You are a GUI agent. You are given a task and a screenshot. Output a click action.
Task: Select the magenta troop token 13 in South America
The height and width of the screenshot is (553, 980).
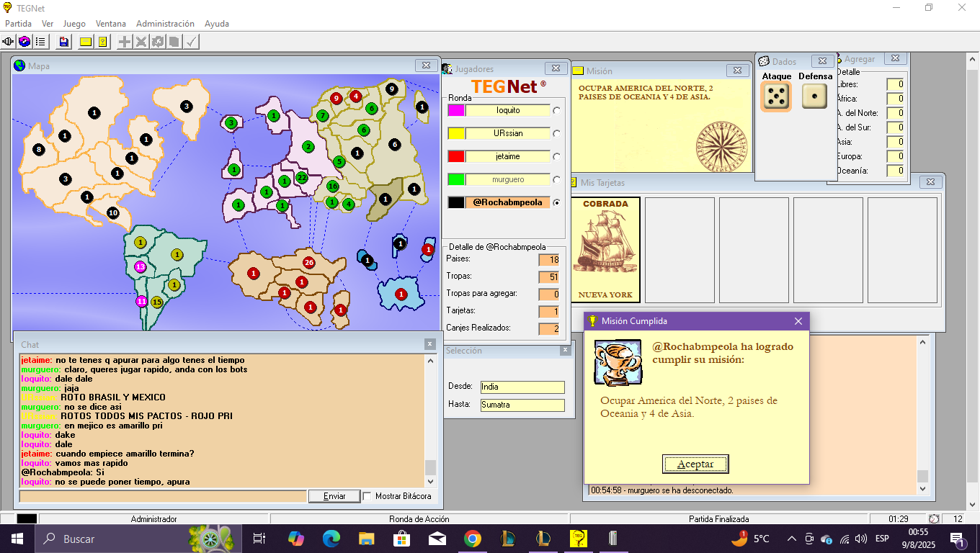(x=141, y=266)
